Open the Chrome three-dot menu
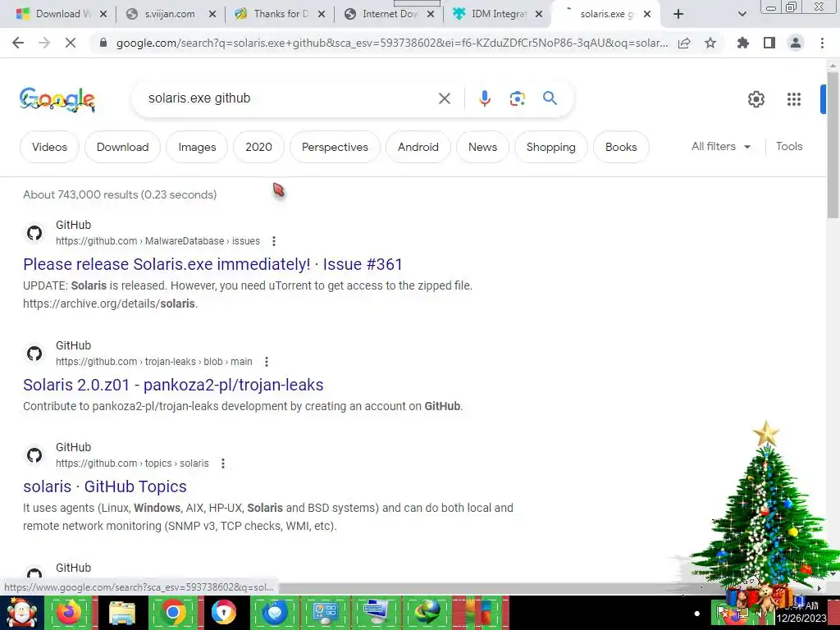Viewport: 840px width, 630px height. (822, 43)
